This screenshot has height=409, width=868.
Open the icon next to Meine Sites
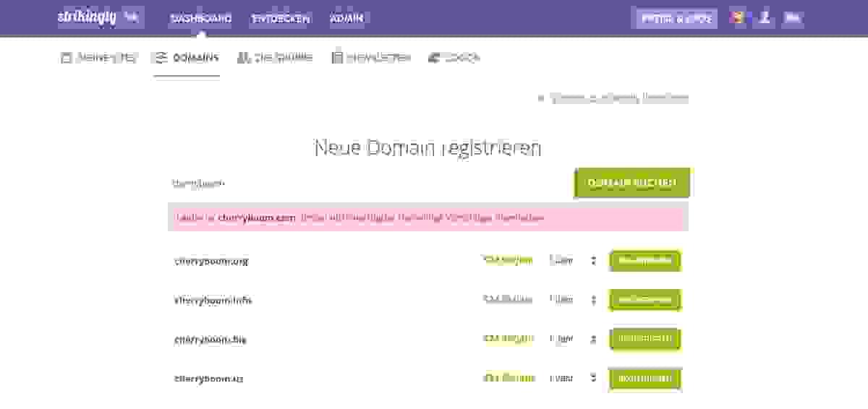tap(66, 58)
